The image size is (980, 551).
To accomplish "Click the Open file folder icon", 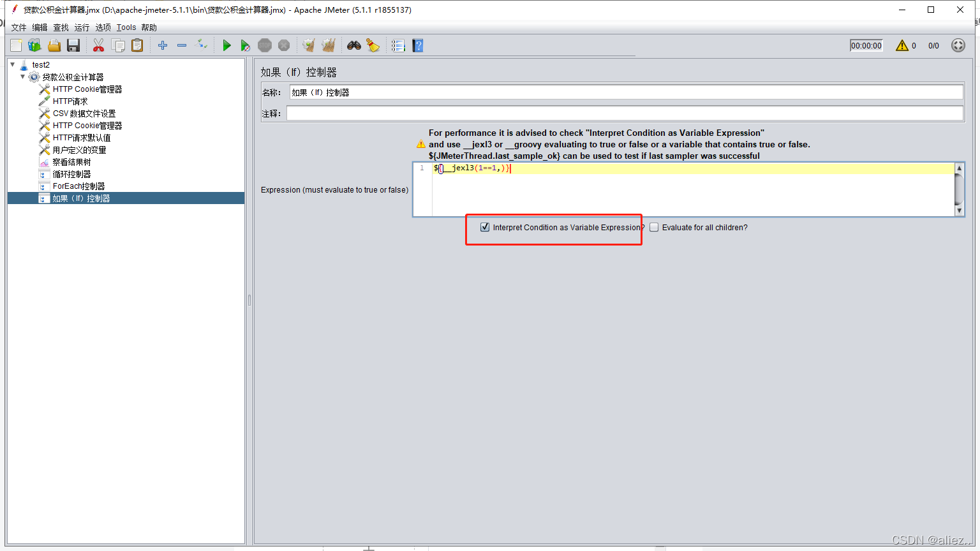I will [54, 45].
